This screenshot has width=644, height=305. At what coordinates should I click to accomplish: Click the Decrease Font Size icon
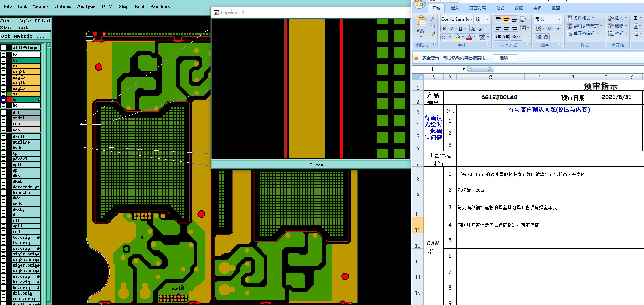(x=481, y=29)
